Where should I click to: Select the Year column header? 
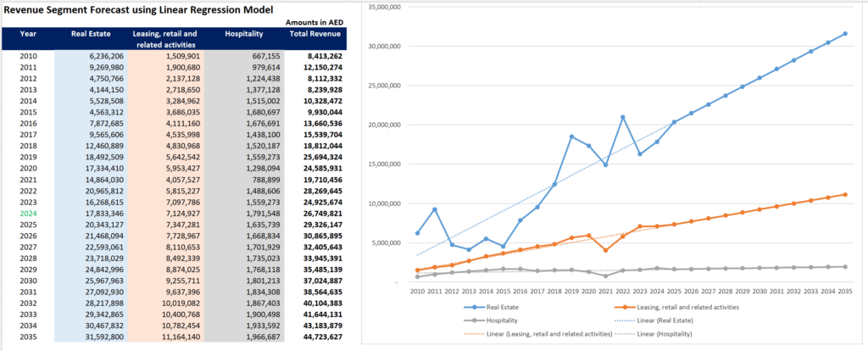(28, 34)
